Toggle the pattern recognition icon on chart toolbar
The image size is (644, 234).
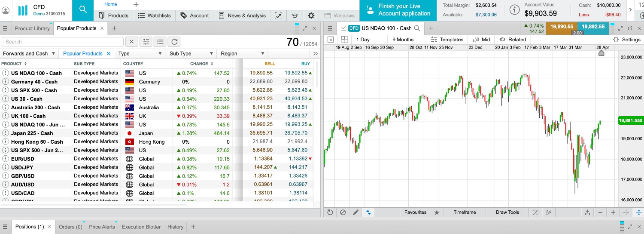coord(548,212)
